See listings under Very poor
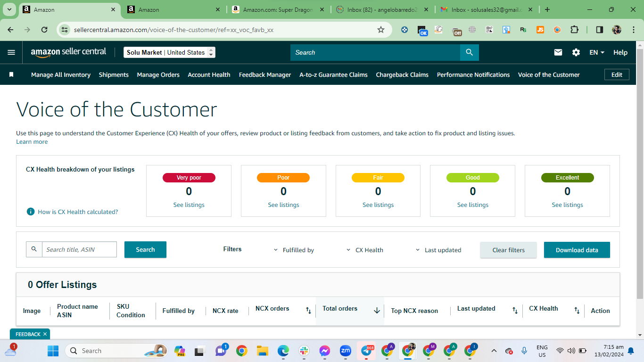Image resolution: width=644 pixels, height=362 pixels. (189, 205)
